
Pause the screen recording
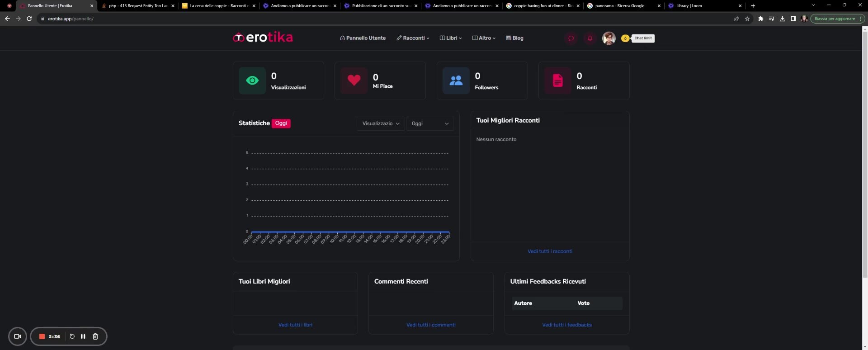(x=83, y=336)
